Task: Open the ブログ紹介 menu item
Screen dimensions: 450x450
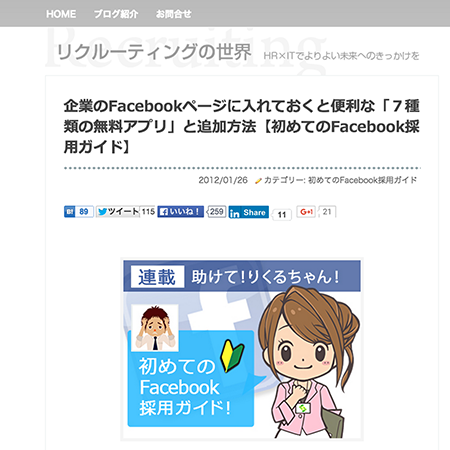Action: pos(116,14)
